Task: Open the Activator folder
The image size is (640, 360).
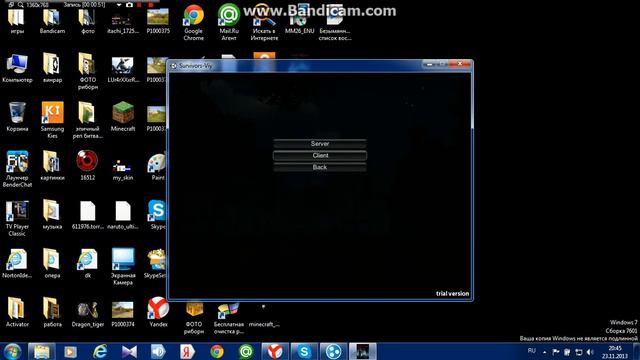Action: 17,313
